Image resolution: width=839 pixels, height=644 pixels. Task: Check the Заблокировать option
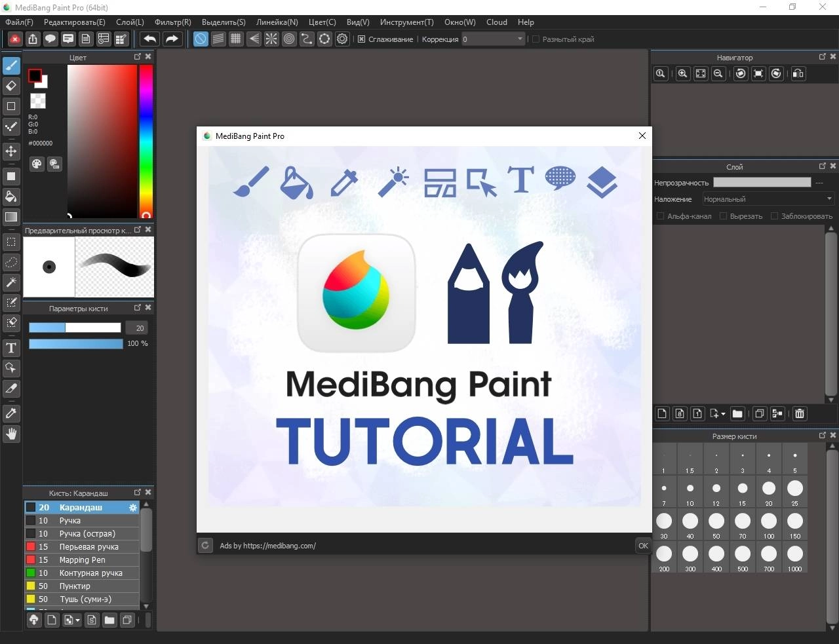[774, 216]
